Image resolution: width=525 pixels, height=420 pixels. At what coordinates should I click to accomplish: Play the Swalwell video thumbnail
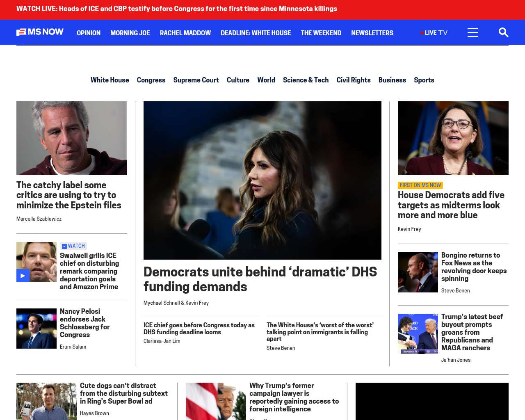click(37, 262)
